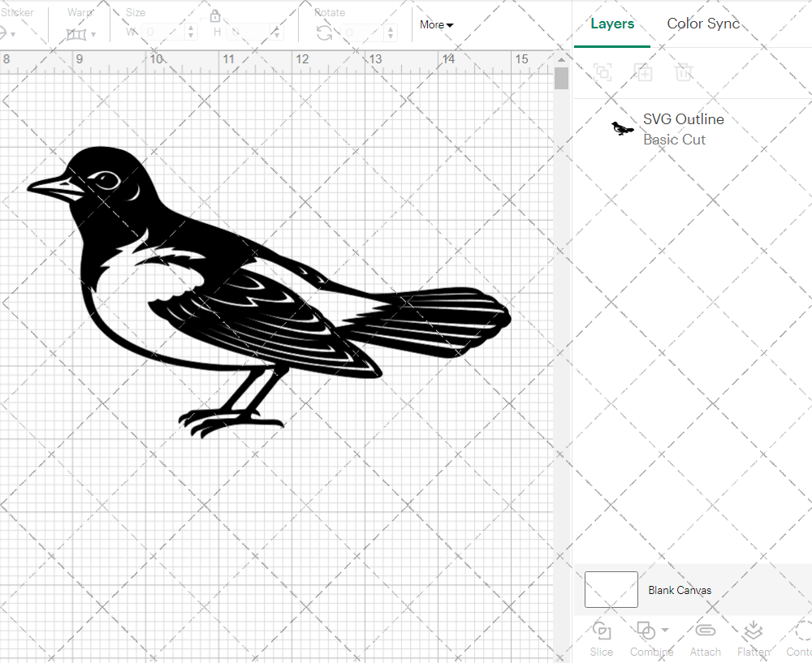
Task: Switch to the Color Sync tab
Action: coord(703,24)
